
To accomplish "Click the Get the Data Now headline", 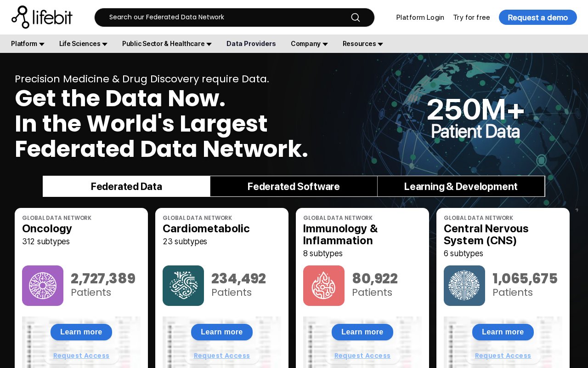I will click(161, 124).
